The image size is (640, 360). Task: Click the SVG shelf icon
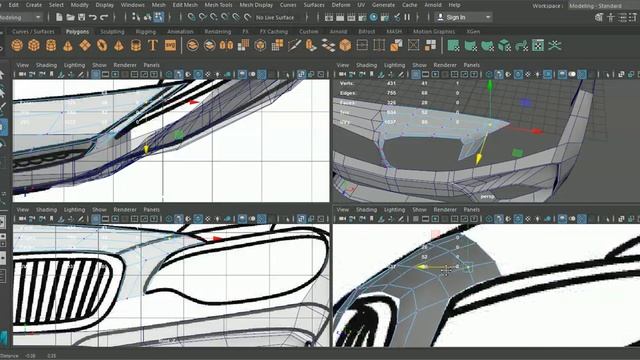point(170,45)
